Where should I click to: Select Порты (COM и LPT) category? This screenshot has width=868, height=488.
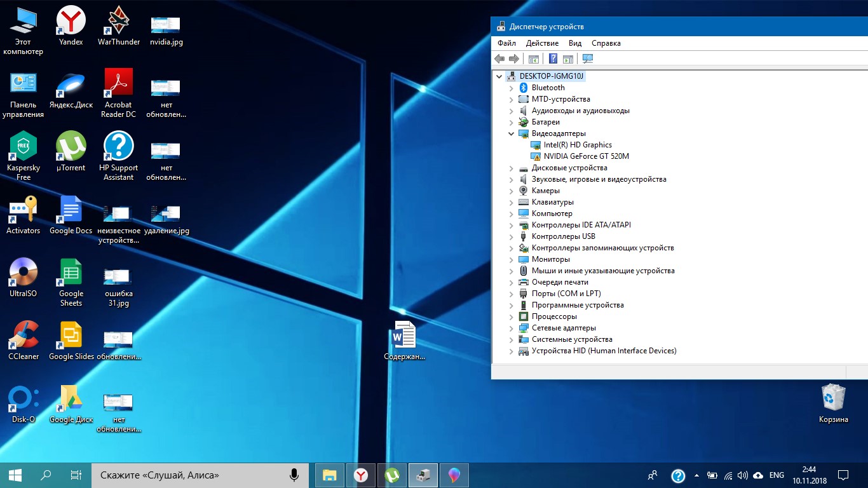point(566,294)
